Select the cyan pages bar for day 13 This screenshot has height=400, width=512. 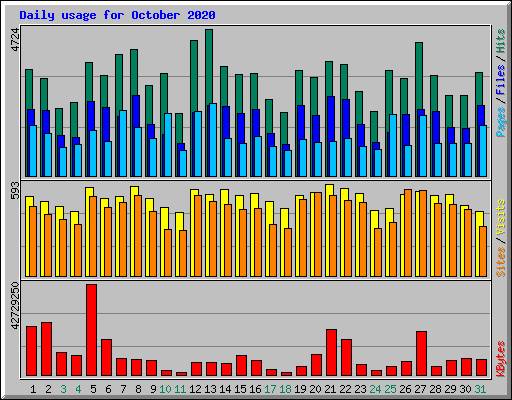pyautogui.click(x=213, y=140)
